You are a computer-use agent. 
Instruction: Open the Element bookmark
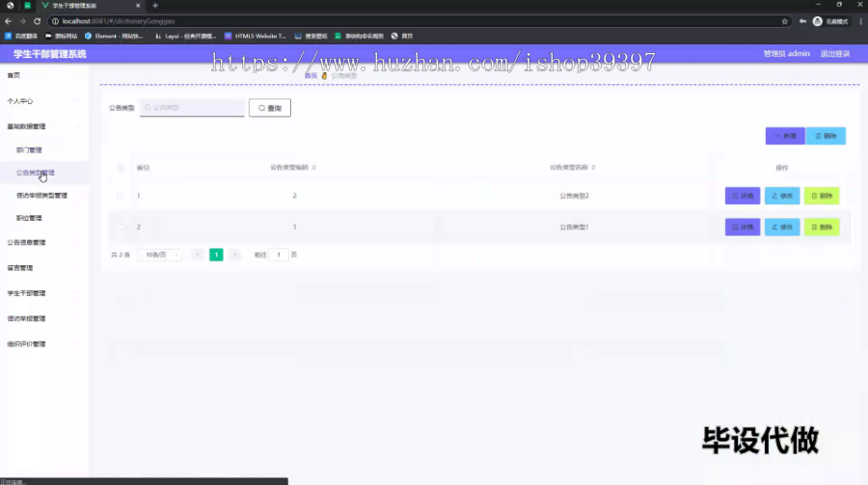pos(114,36)
